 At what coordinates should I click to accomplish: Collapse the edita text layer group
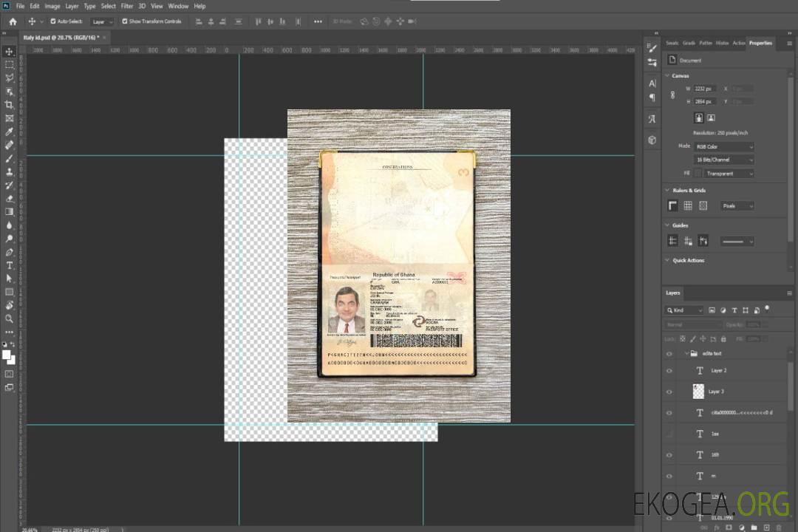pyautogui.click(x=686, y=354)
